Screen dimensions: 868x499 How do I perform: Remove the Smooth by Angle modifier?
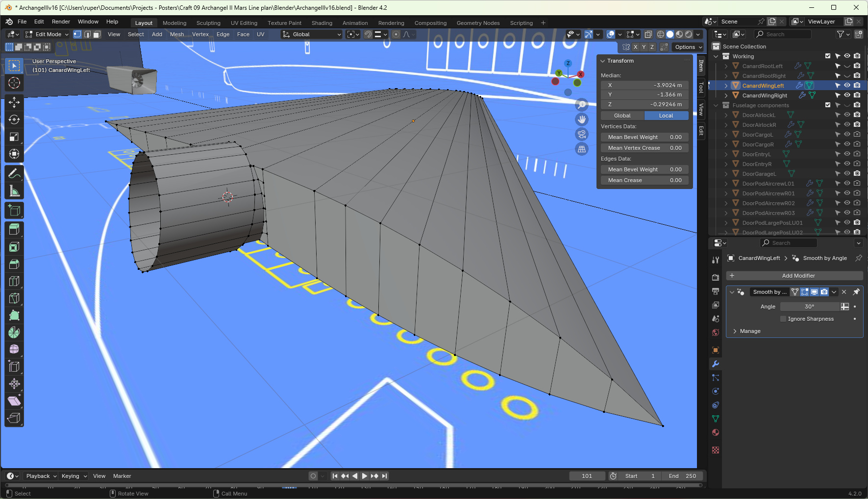(x=844, y=292)
